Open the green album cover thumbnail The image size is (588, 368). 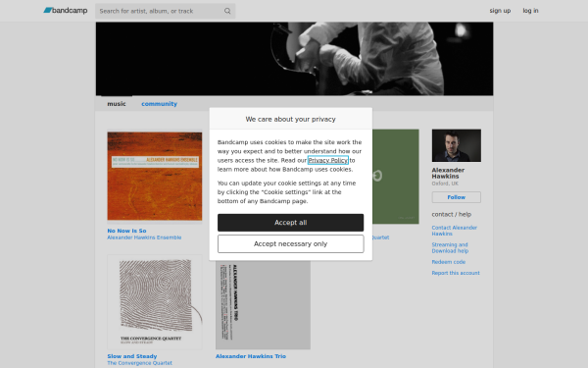point(396,177)
